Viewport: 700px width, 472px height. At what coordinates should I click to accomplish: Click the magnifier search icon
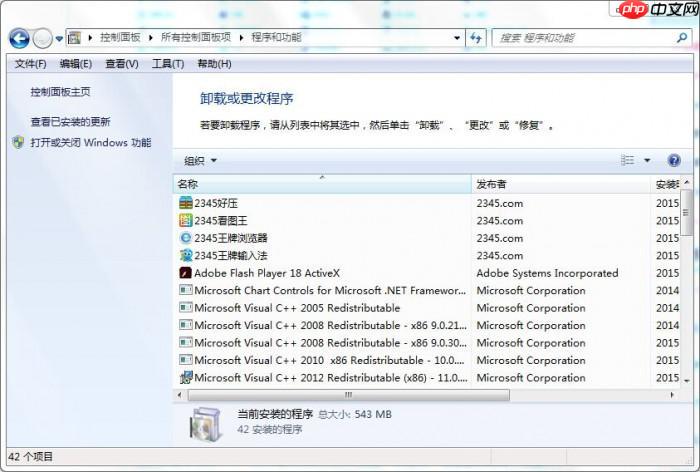[x=682, y=38]
